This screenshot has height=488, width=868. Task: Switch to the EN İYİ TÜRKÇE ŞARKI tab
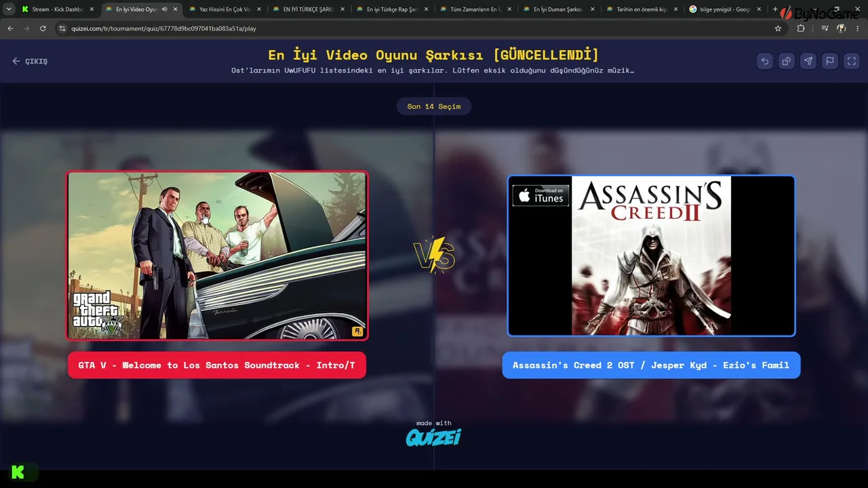tap(309, 9)
